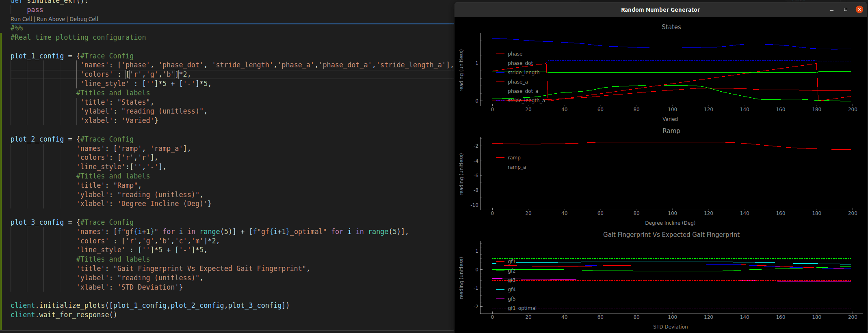The width and height of the screenshot is (868, 333).
Task: Click the 'pass' statement in the editor
Action: [x=35, y=10]
